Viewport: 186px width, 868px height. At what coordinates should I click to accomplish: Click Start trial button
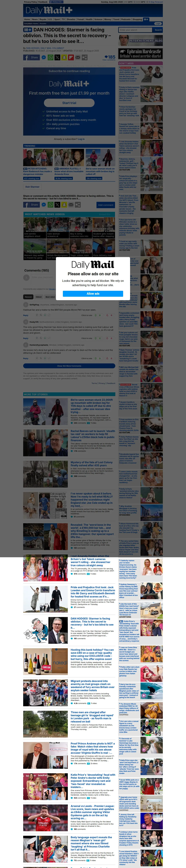pyautogui.click(x=69, y=103)
